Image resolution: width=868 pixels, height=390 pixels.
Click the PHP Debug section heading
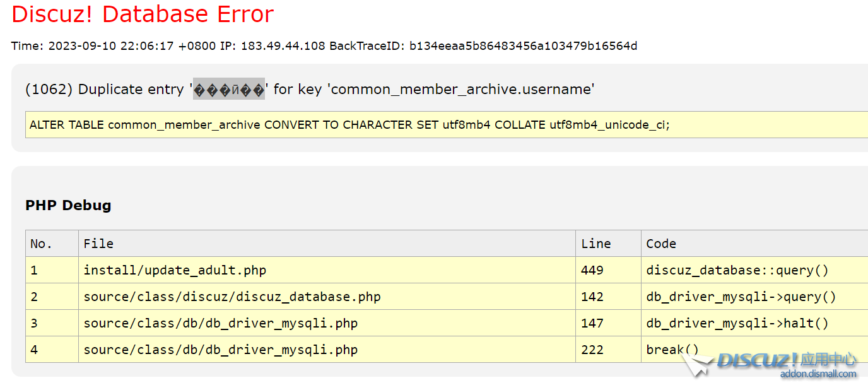[68, 205]
